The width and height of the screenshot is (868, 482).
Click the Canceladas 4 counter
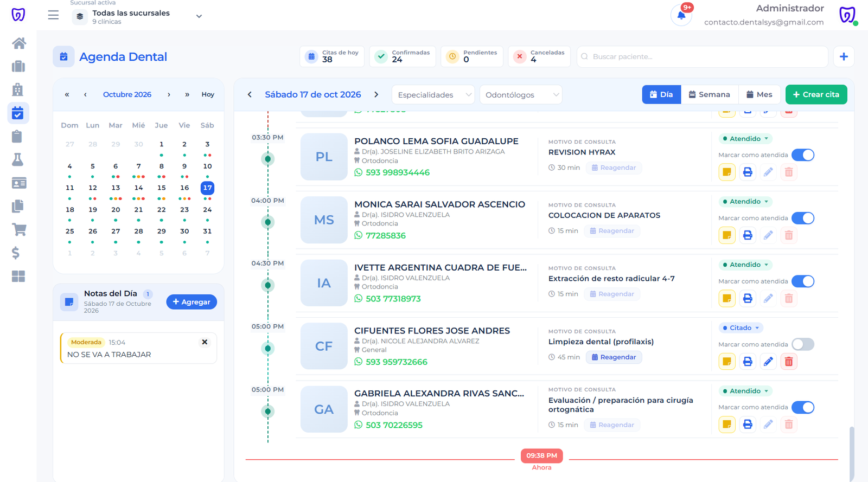click(x=539, y=56)
